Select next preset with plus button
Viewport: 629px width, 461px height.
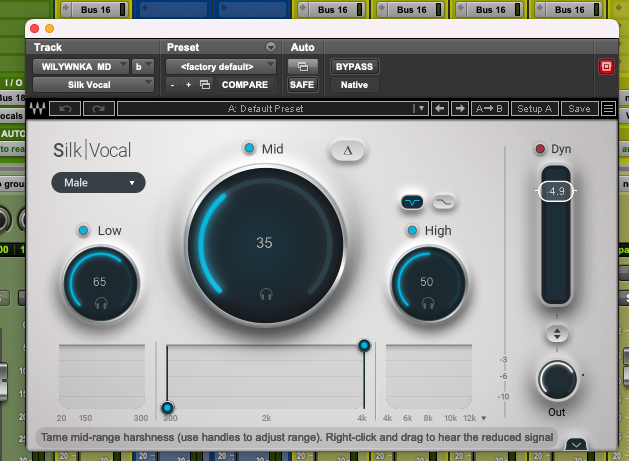(188, 85)
